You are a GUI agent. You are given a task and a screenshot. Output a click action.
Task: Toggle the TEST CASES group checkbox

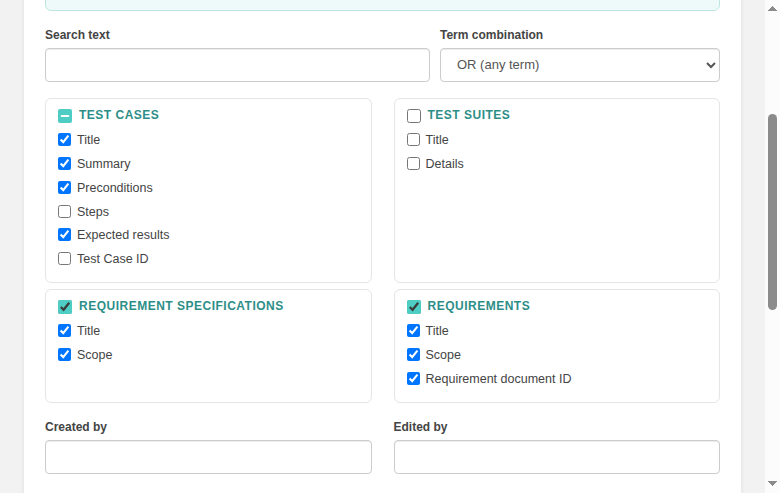coord(65,115)
